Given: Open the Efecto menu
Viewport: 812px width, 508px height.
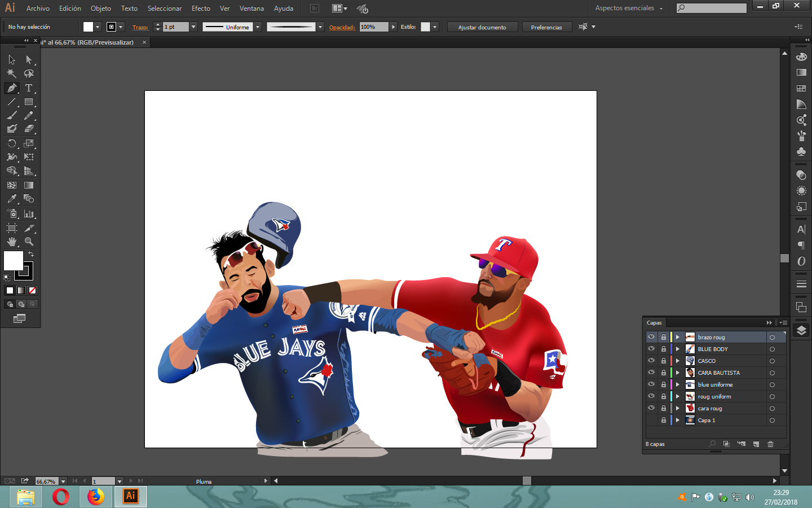Looking at the screenshot, I should [201, 8].
